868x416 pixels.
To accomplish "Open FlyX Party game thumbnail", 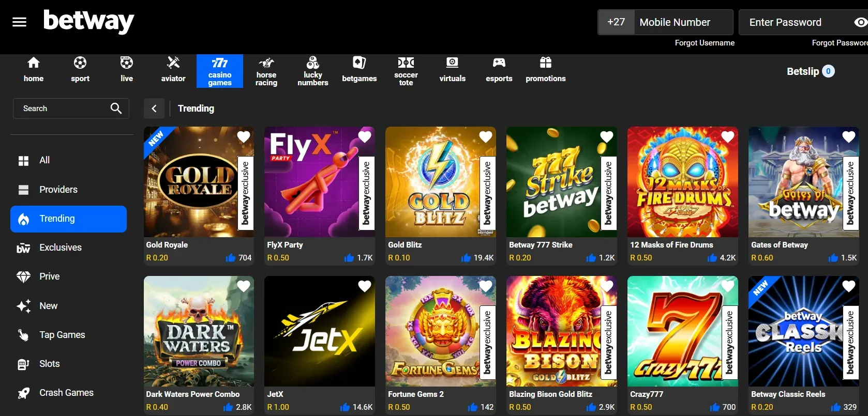I will tap(320, 182).
